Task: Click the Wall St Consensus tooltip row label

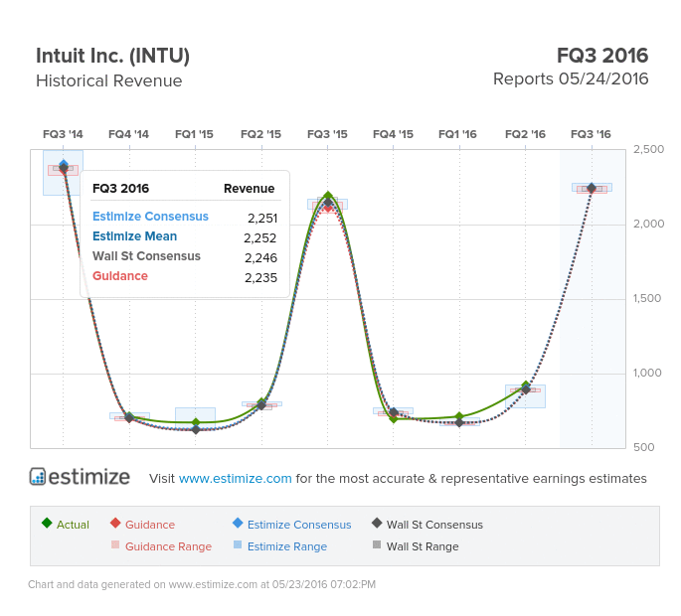Action: [146, 256]
